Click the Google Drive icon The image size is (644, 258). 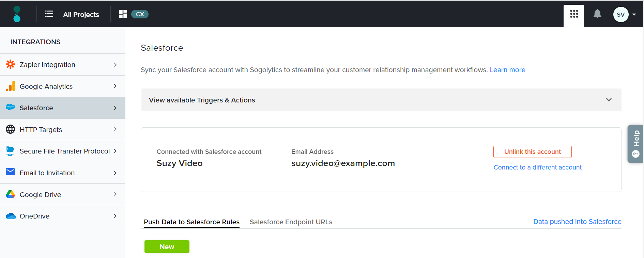point(11,194)
